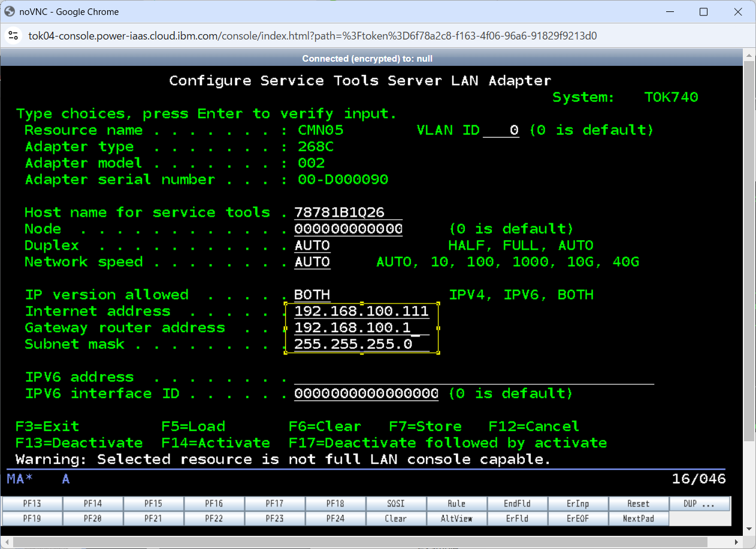
Task: Click the adapter serial number 00-D000090
Action: click(343, 180)
